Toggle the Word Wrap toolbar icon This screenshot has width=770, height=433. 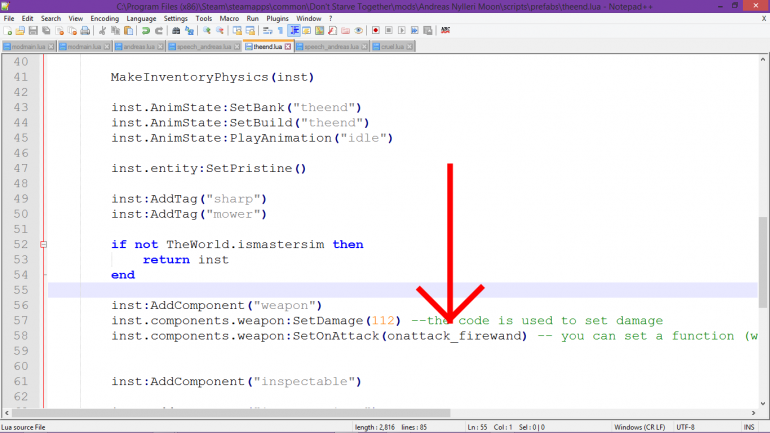[268, 31]
